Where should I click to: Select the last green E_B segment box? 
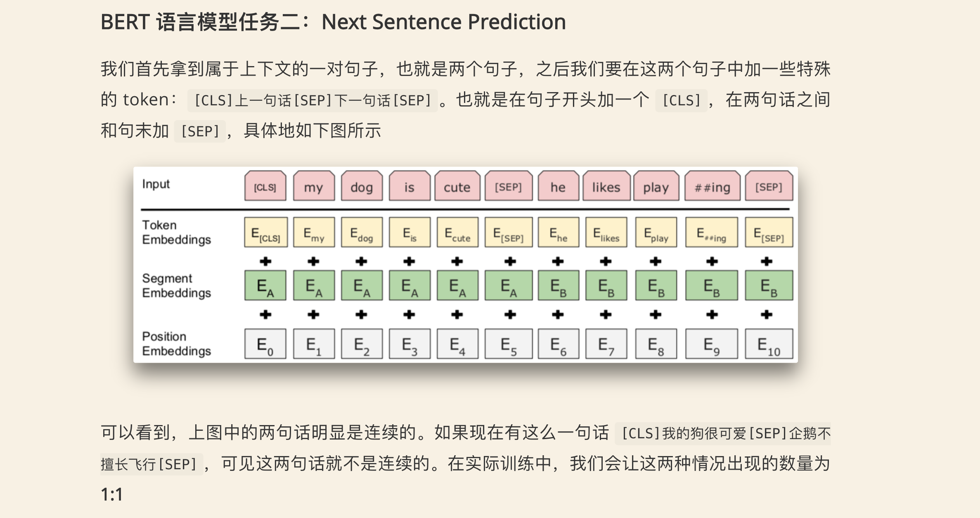(769, 285)
